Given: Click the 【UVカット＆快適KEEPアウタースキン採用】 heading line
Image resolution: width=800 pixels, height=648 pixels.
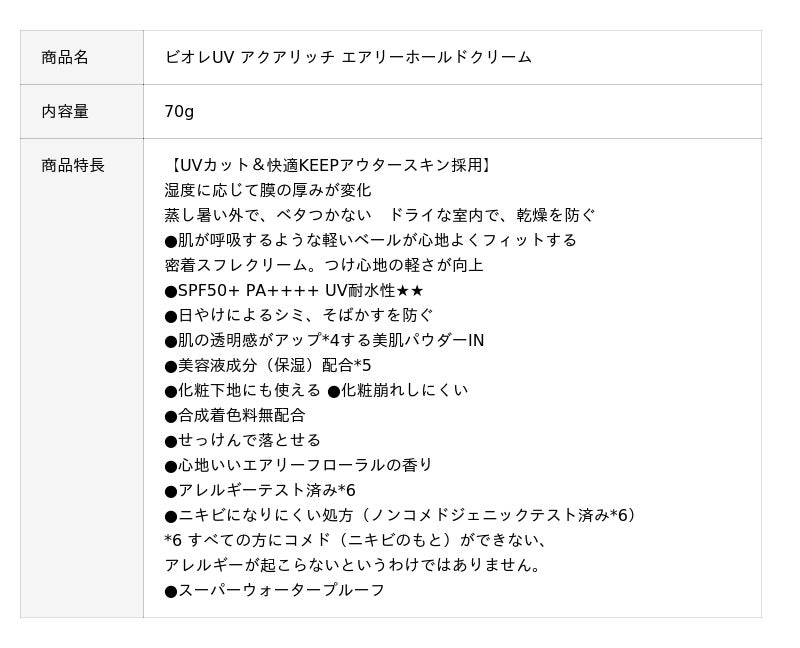Looking at the screenshot, I should click(329, 165).
